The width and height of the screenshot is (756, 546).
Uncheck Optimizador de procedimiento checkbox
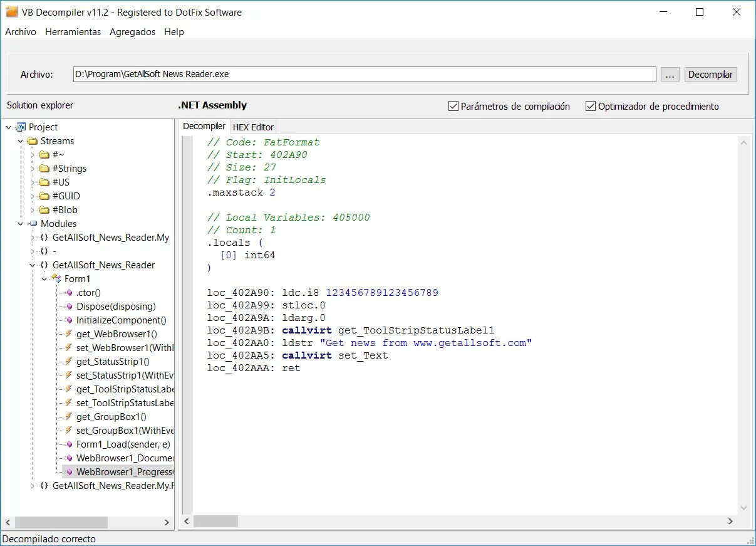tap(590, 107)
